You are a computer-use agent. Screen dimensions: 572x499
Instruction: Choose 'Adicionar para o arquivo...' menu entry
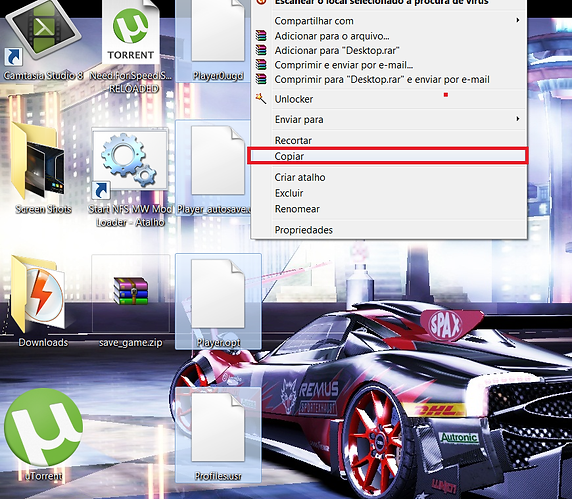coord(389,36)
